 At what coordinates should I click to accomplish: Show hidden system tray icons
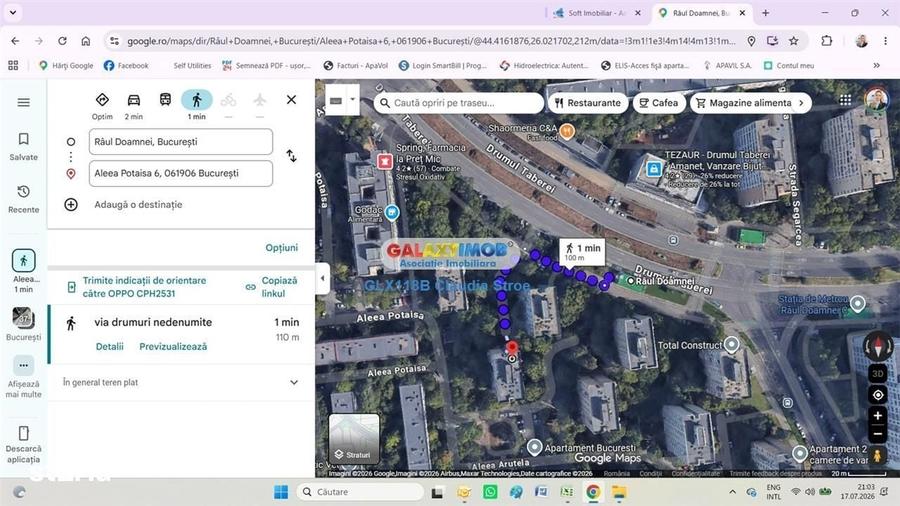pyautogui.click(x=732, y=492)
